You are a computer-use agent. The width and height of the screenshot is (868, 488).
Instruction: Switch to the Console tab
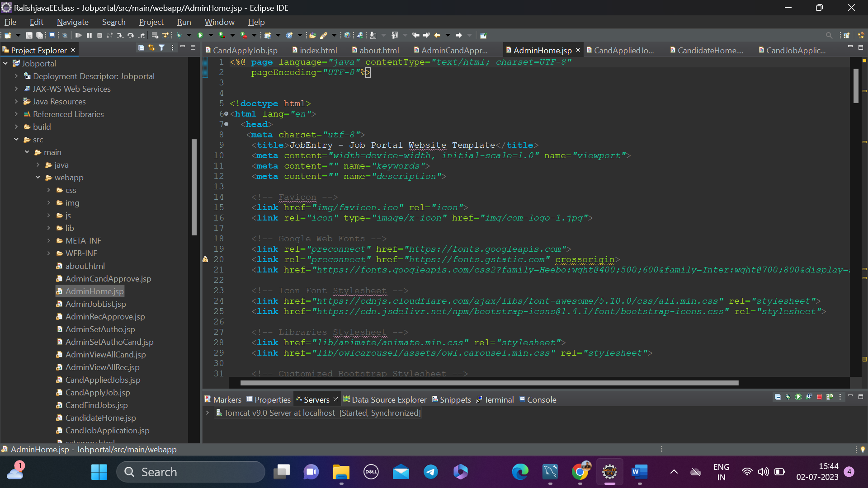(541, 399)
